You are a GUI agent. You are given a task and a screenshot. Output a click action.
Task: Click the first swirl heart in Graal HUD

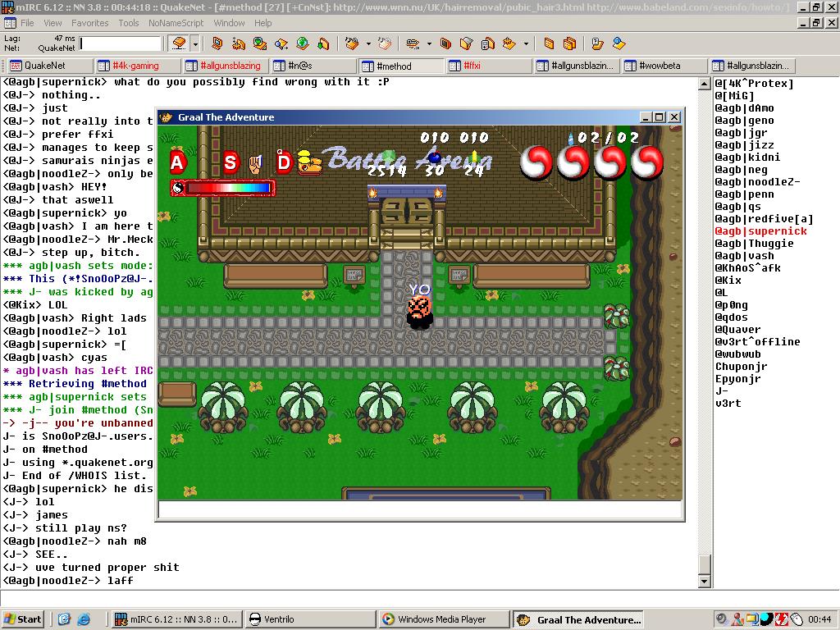(x=536, y=162)
